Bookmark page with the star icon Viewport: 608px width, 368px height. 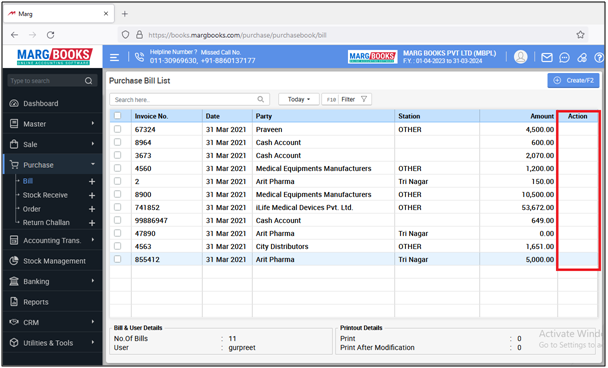coord(580,35)
